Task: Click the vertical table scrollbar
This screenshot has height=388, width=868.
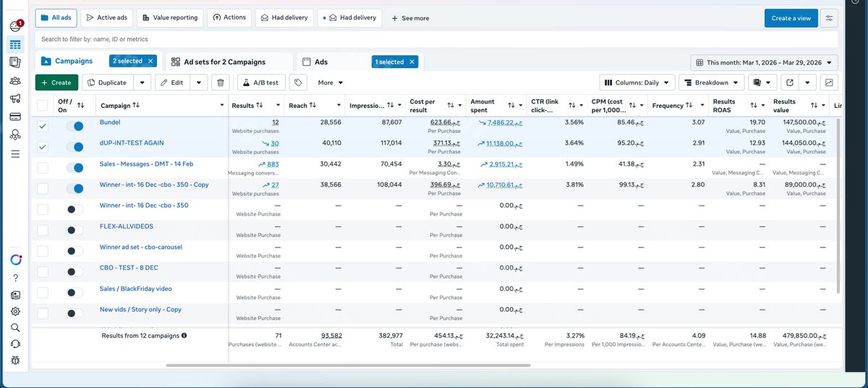Action: [839, 206]
